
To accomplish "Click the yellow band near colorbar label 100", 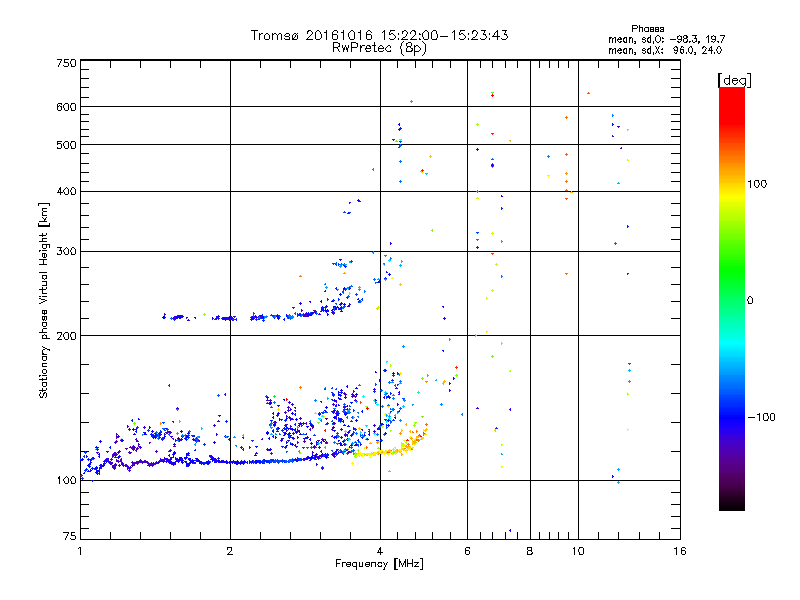I will pyautogui.click(x=732, y=194).
